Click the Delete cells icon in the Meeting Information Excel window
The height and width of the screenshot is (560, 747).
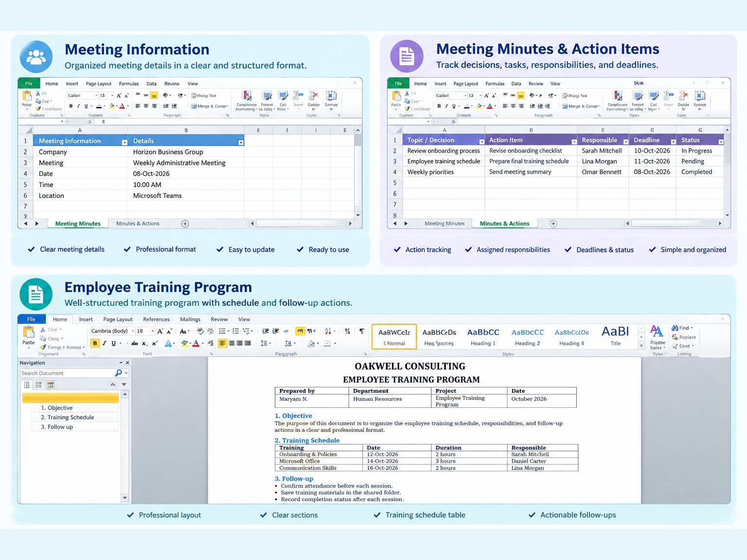point(314,95)
